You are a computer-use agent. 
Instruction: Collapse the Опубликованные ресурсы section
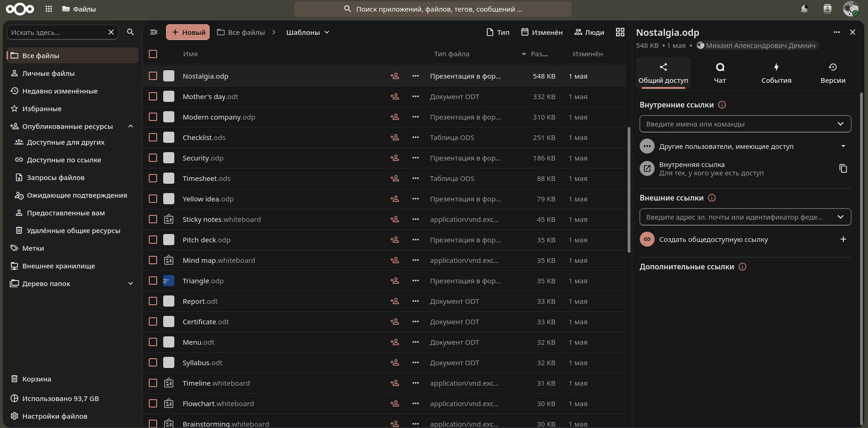click(x=131, y=126)
